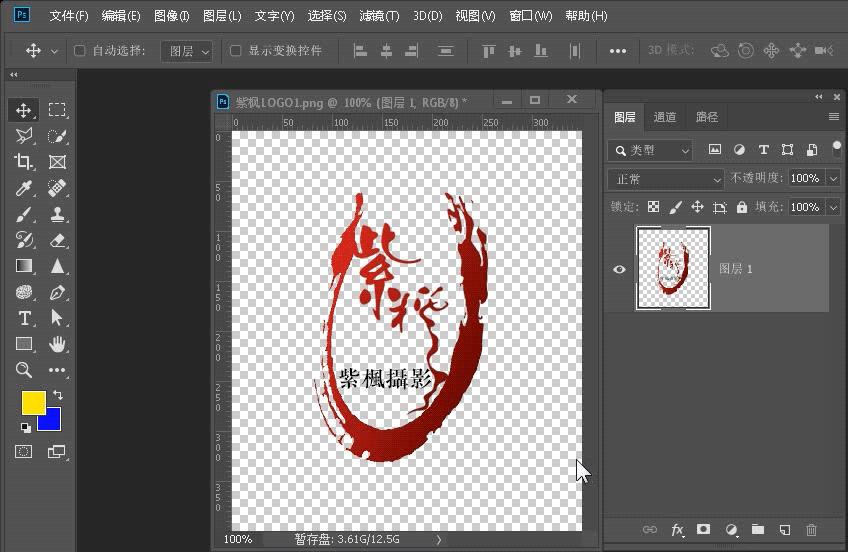
Task: Select the Sharpen triangle tool
Action: pos(57,266)
